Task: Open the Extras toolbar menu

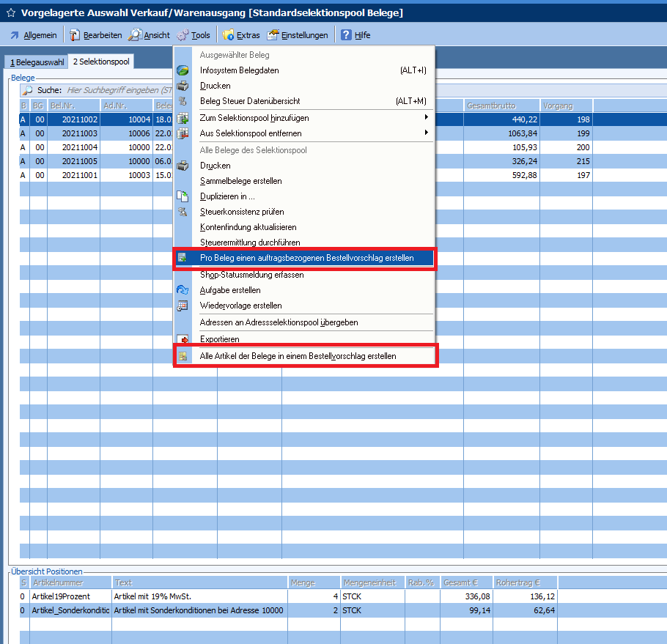Action: click(x=241, y=35)
